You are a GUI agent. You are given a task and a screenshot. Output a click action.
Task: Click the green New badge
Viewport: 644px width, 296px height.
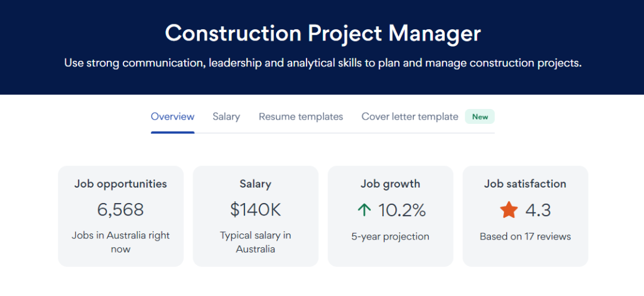[x=480, y=117]
